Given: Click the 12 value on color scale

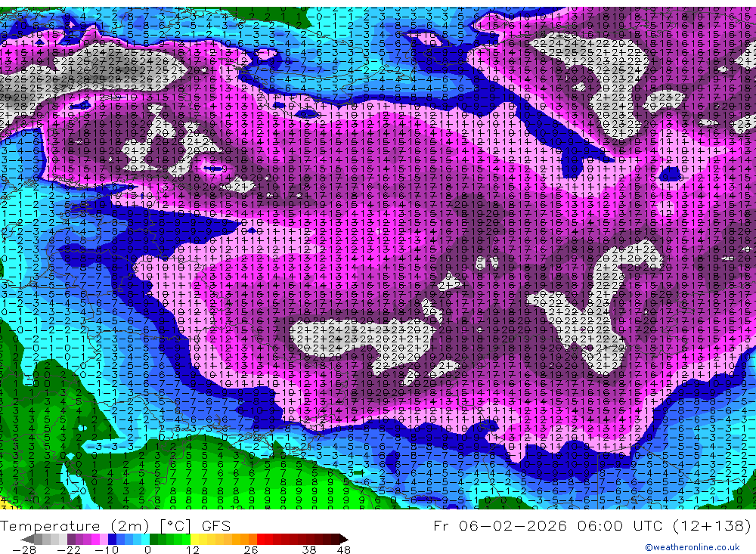Looking at the screenshot, I should (192, 549).
